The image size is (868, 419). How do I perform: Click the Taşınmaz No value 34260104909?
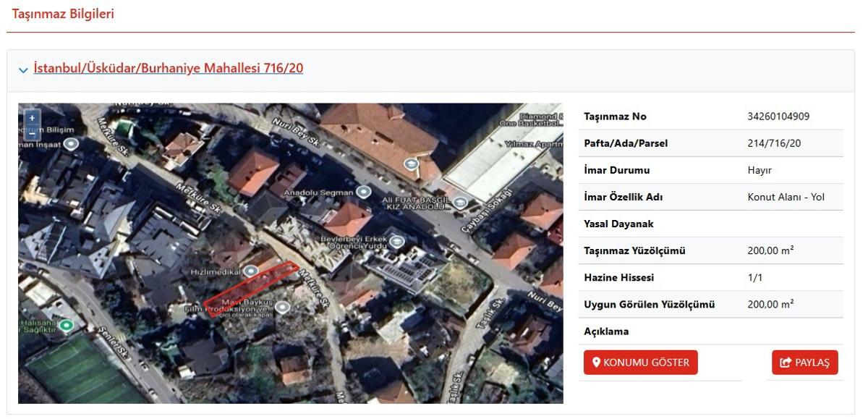(x=778, y=117)
